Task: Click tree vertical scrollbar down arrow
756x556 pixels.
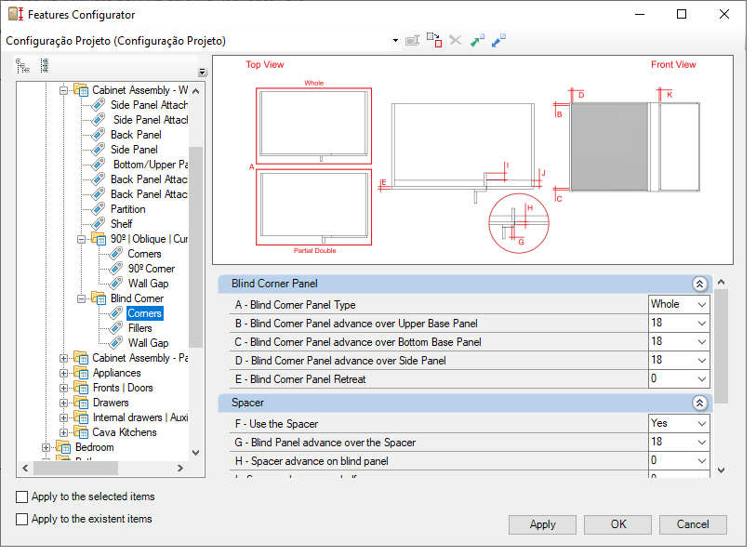Action: [x=196, y=452]
